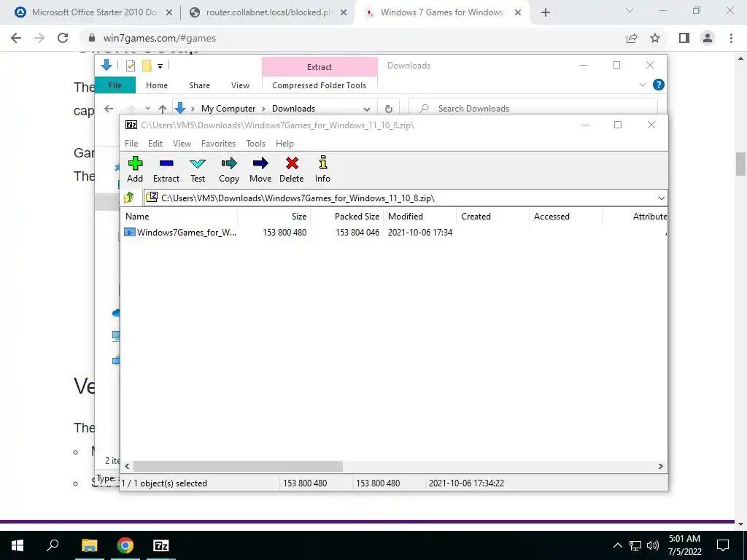This screenshot has height=560, width=747.
Task: Click taskbar Search magnifier icon
Action: 53,545
